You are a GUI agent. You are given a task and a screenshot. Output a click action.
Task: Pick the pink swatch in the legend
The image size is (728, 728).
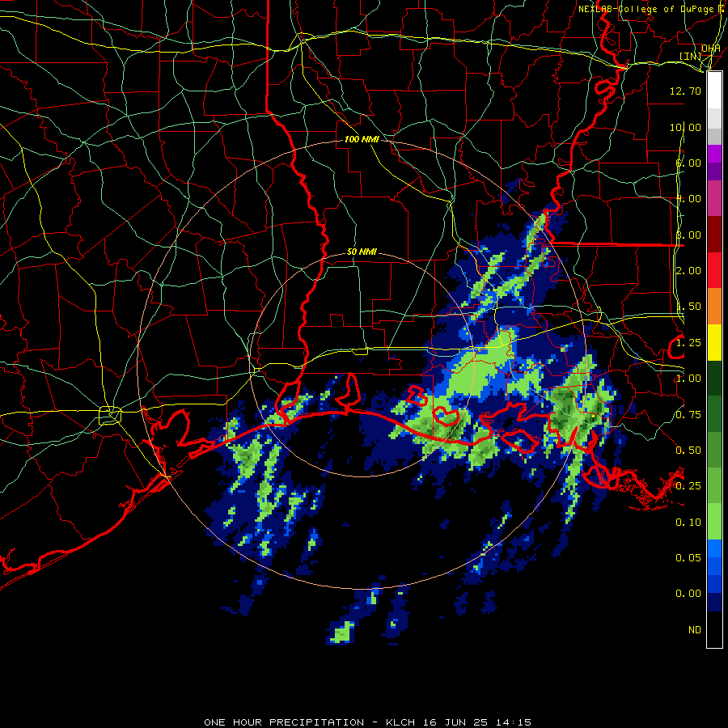click(714, 199)
